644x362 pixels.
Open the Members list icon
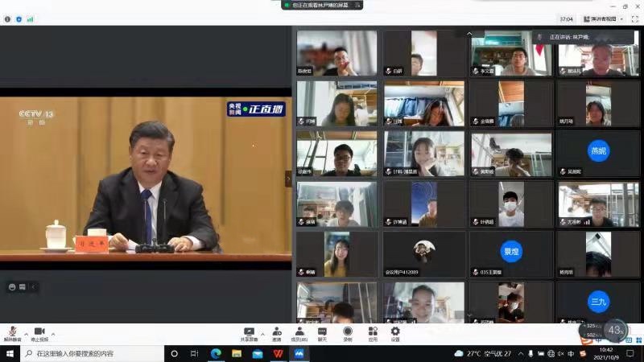(x=299, y=331)
